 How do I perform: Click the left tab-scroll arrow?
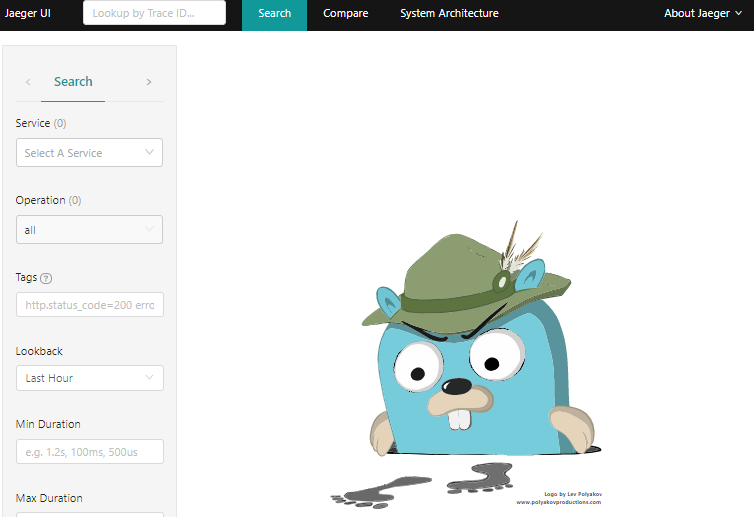click(x=28, y=82)
